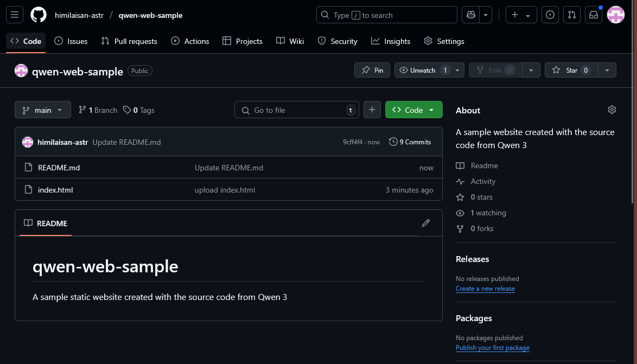Image resolution: width=637 pixels, height=364 pixels.
Task: View the 1 Branch link
Action: (98, 110)
